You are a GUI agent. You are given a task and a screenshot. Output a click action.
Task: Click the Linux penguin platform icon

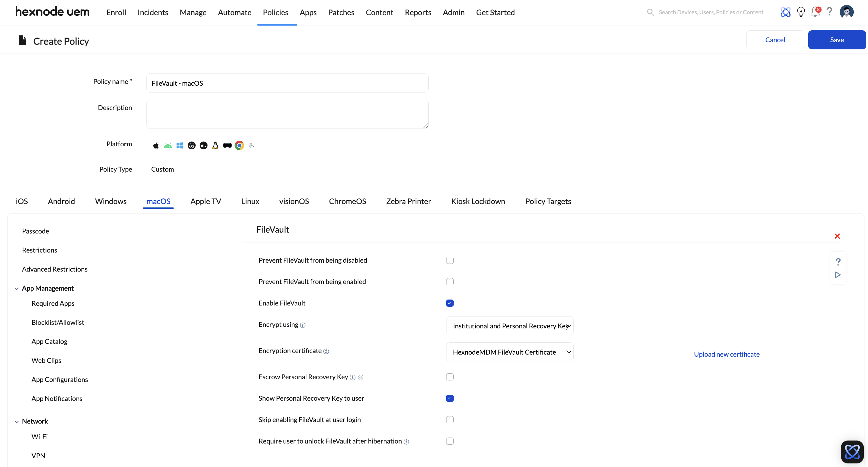pyautogui.click(x=215, y=145)
